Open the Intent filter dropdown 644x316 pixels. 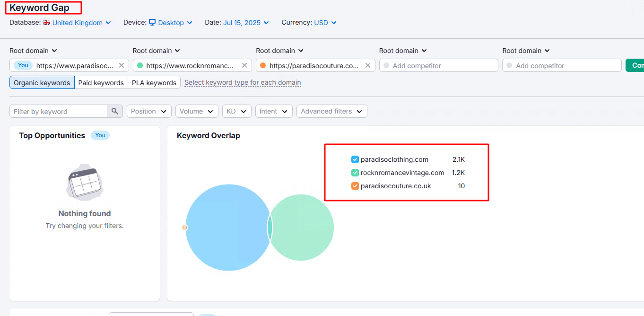pyautogui.click(x=274, y=111)
